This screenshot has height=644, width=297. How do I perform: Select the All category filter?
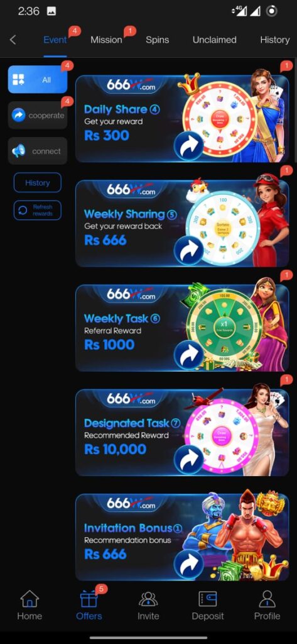[37, 79]
